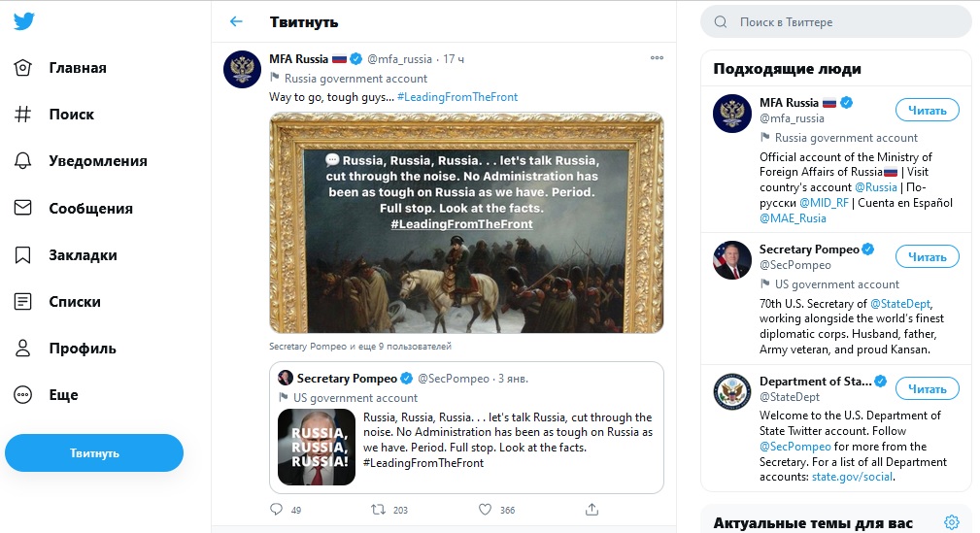
Task: Go back using the arrow icon
Action: [236, 21]
